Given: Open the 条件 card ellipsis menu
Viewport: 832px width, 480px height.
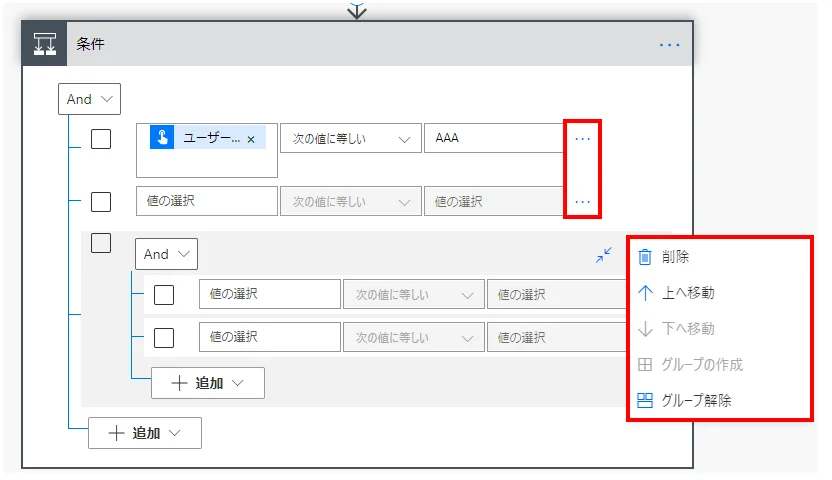Looking at the screenshot, I should 669,45.
